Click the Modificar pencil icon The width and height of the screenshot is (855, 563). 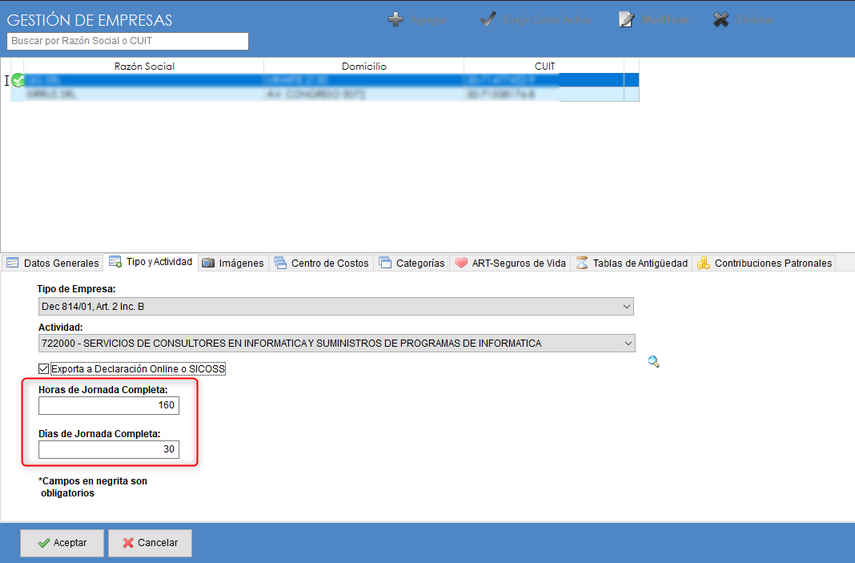627,20
